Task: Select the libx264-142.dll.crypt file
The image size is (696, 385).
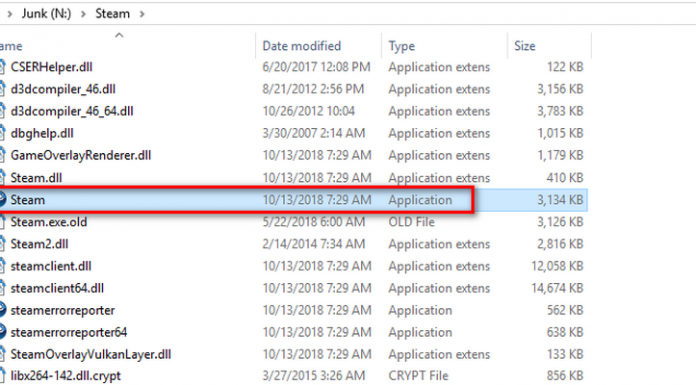Action: 66,376
